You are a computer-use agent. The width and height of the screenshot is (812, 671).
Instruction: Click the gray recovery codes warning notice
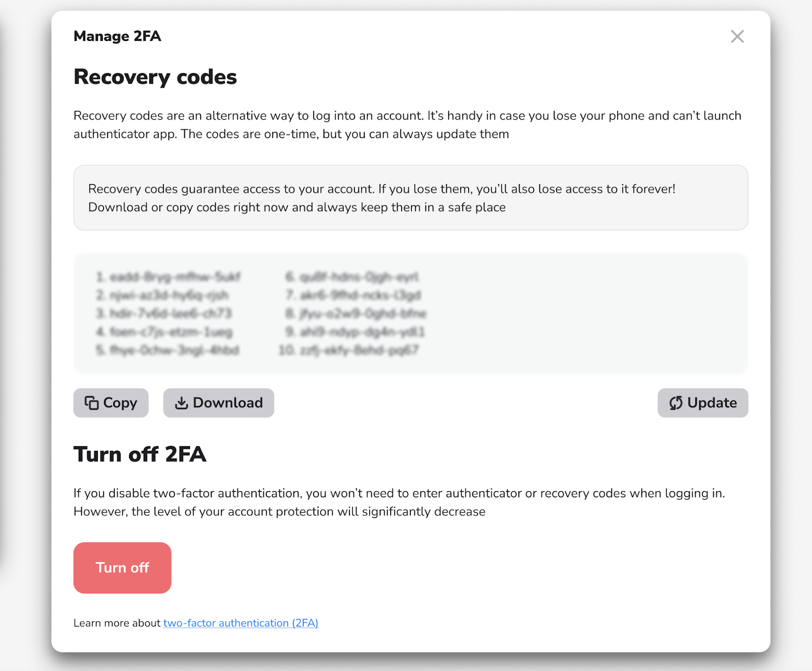point(411,198)
